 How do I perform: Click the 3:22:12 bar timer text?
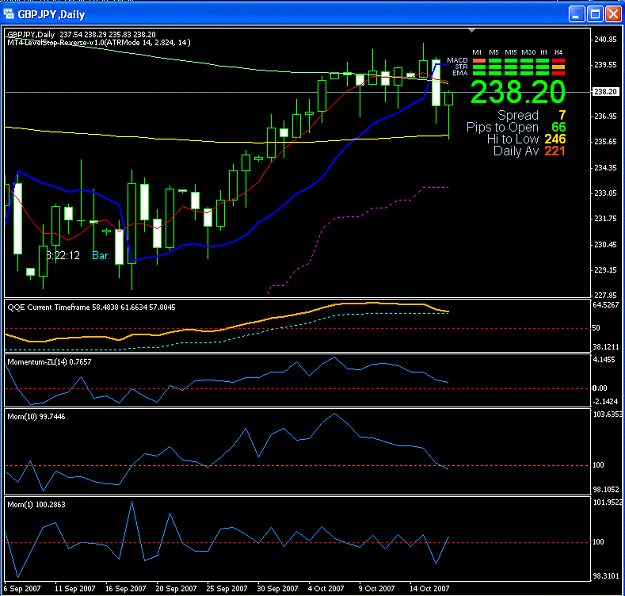63,255
